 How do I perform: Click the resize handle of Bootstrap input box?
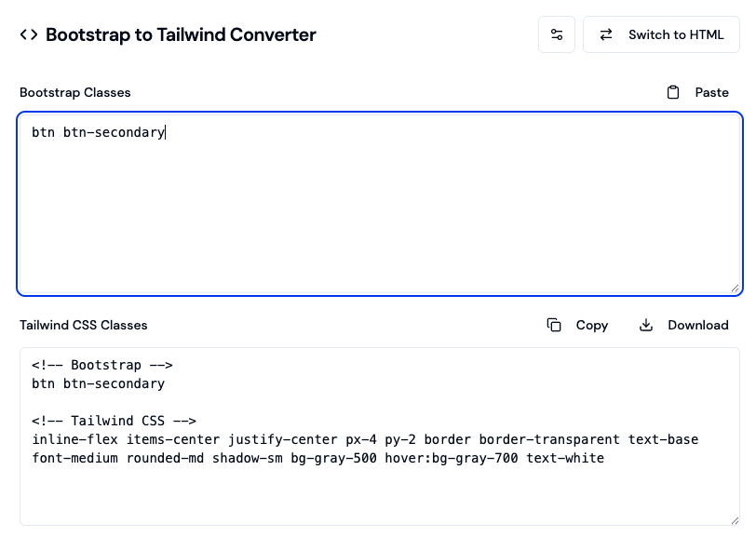point(735,288)
